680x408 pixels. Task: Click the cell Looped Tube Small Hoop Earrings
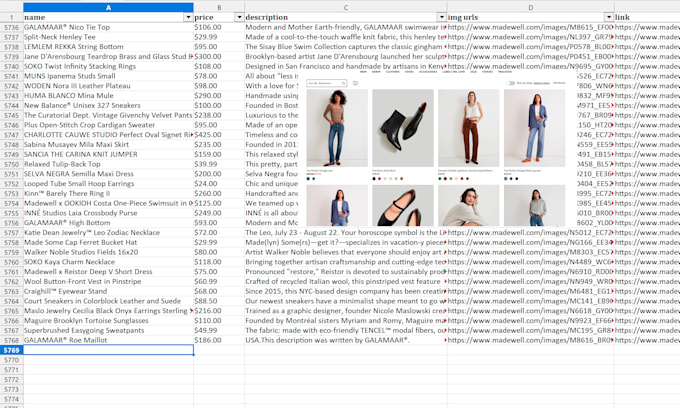point(108,184)
